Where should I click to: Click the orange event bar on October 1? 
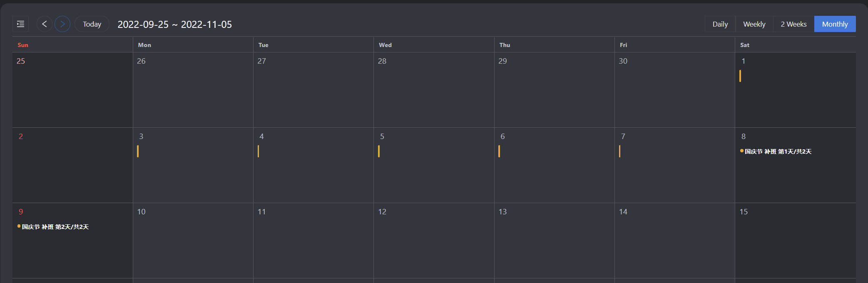[740, 76]
